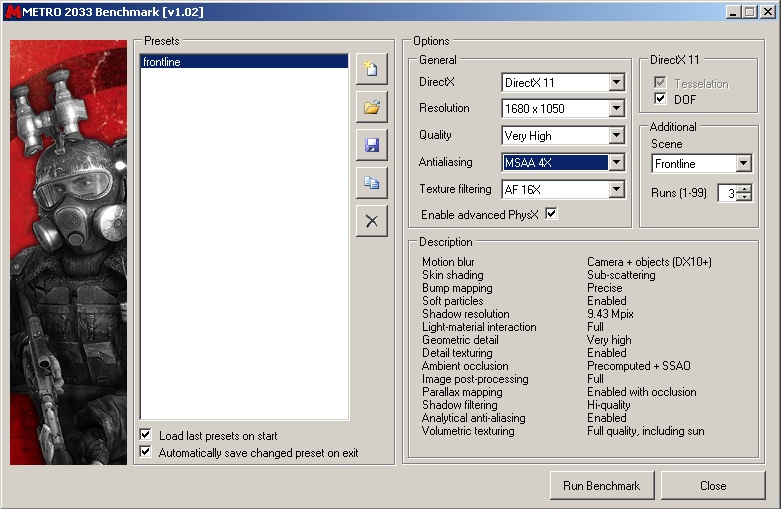Click the 'Enabled with occlusion' value
The height and width of the screenshot is (509, 781).
[642, 392]
